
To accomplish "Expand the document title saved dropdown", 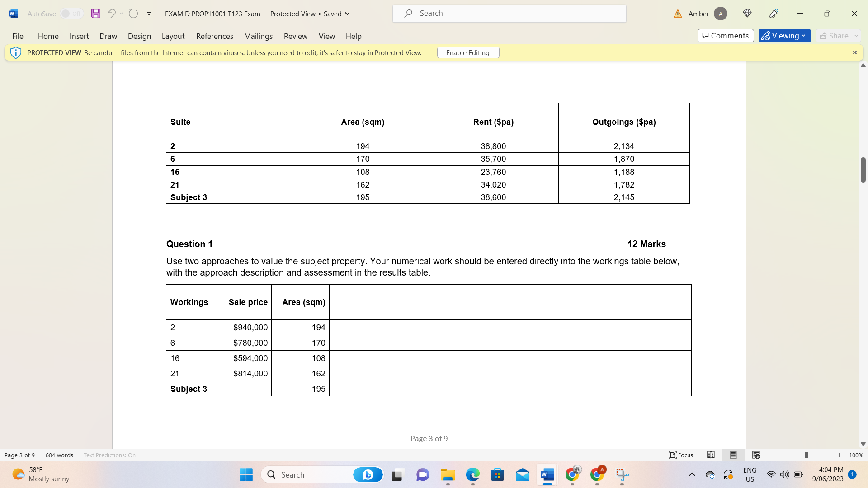I will point(347,14).
